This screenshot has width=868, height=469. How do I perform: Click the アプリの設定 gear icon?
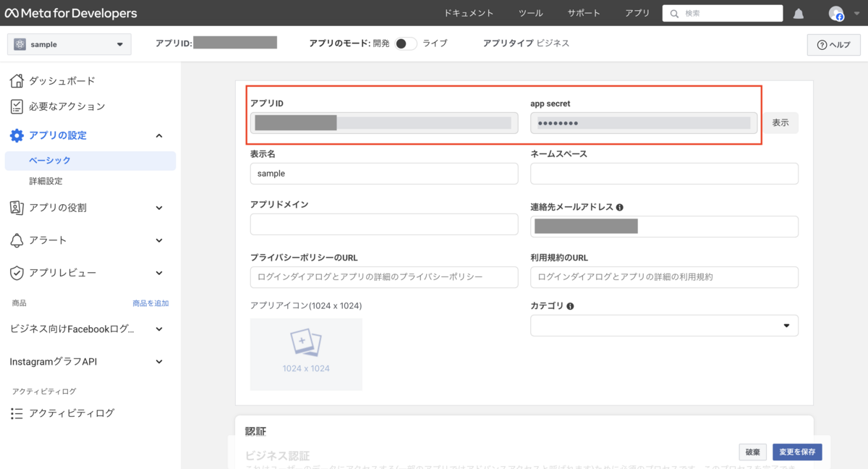coord(17,135)
